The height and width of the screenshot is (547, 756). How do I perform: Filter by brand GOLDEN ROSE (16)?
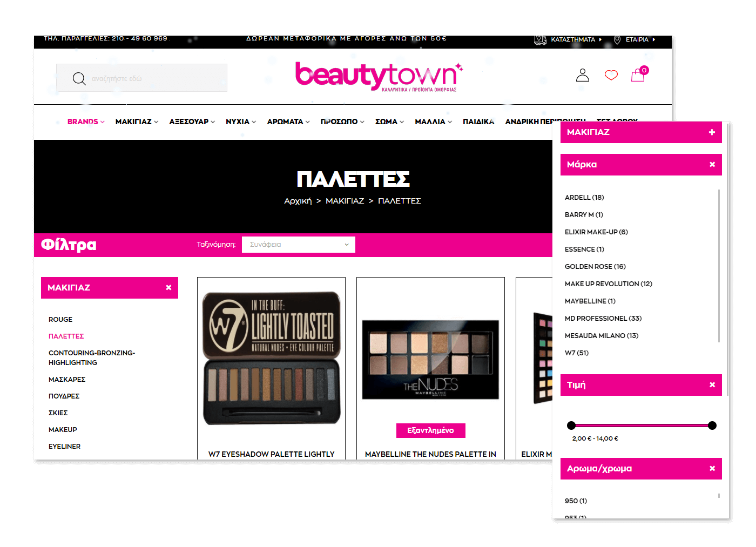(x=595, y=267)
